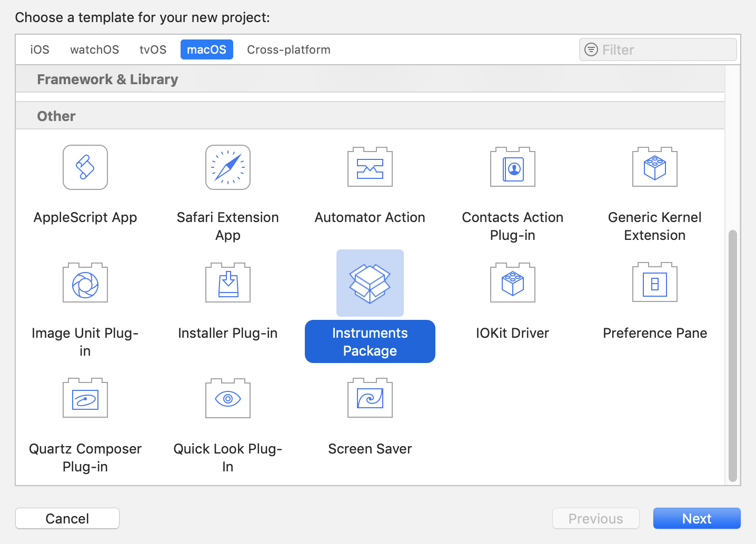The image size is (756, 544).
Task: Click the Instruments Package template icon
Action: point(370,283)
